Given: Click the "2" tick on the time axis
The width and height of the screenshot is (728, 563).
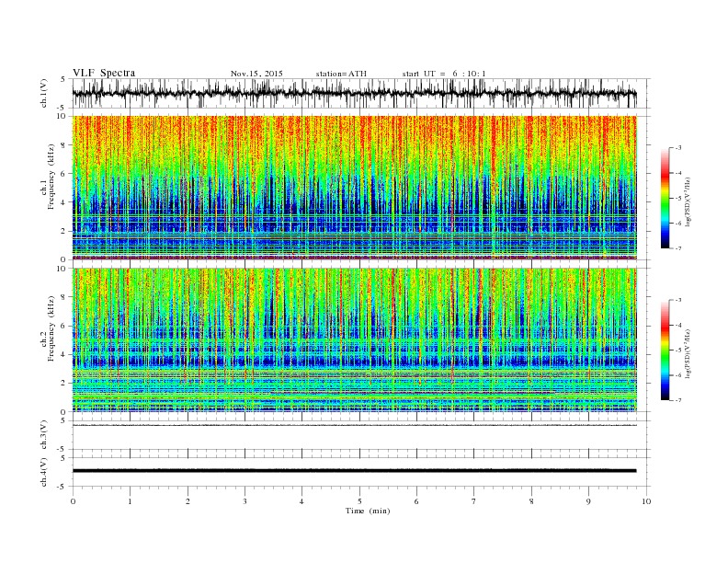Looking at the screenshot, I should tap(188, 501).
